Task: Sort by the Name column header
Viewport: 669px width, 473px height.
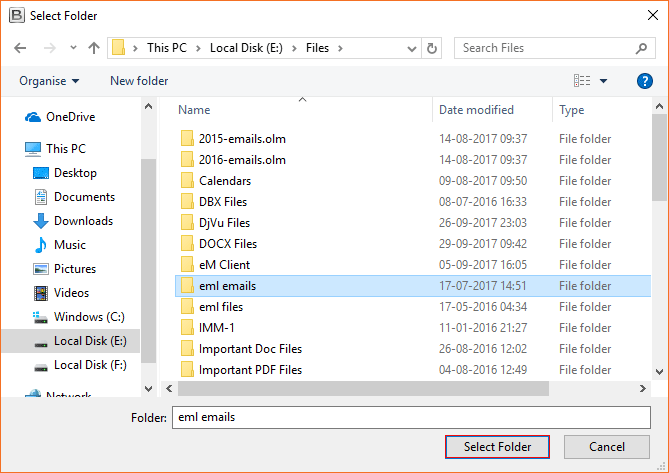Action: pos(194,110)
